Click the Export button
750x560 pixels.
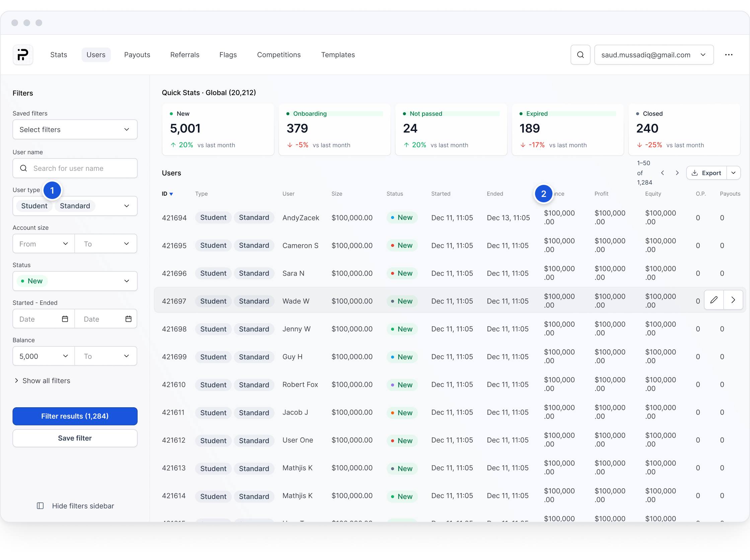(x=706, y=173)
